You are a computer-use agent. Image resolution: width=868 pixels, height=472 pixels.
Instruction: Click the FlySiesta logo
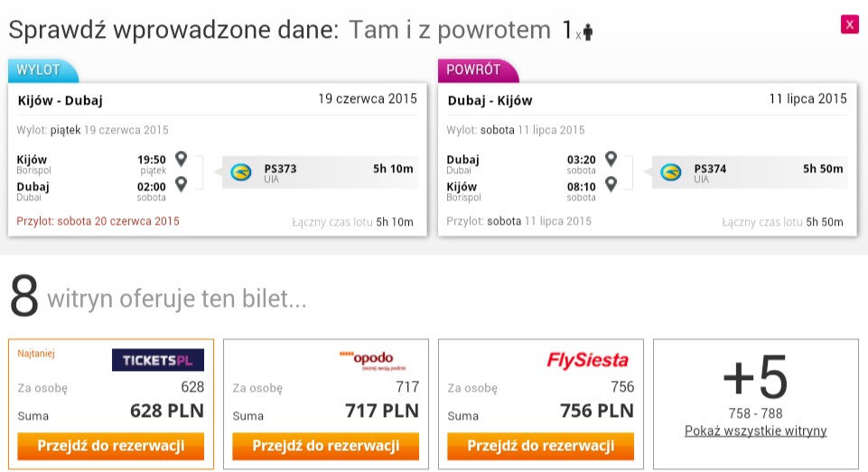click(x=587, y=360)
